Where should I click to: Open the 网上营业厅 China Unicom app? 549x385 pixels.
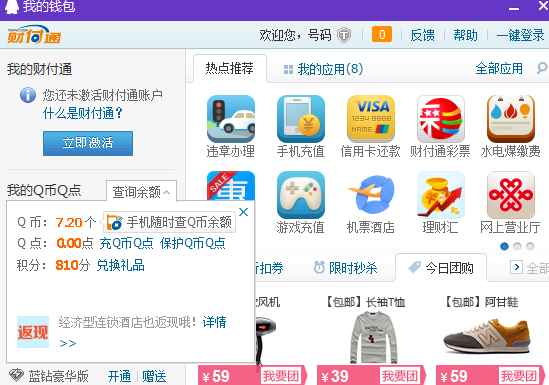[x=511, y=195]
